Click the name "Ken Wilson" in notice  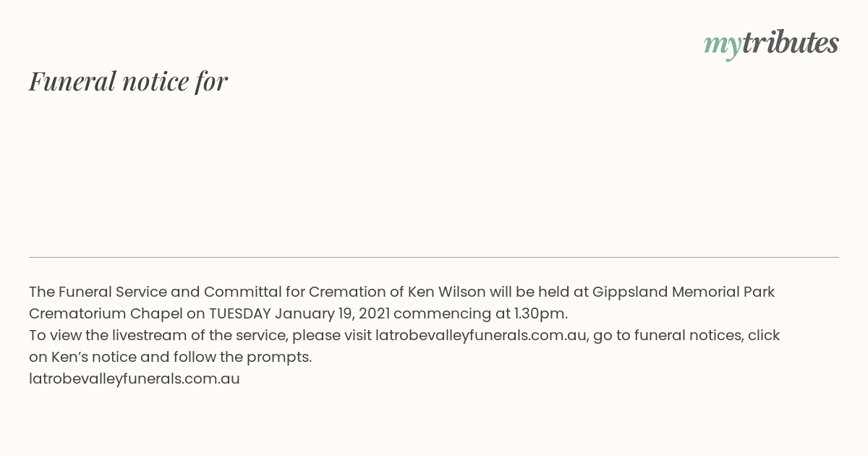(446, 292)
